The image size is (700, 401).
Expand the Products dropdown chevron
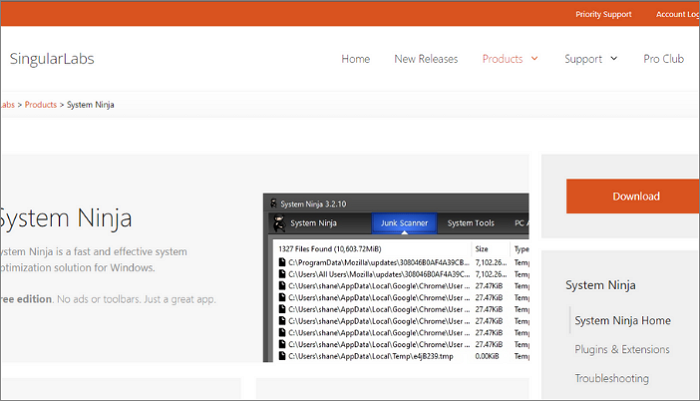pyautogui.click(x=535, y=59)
